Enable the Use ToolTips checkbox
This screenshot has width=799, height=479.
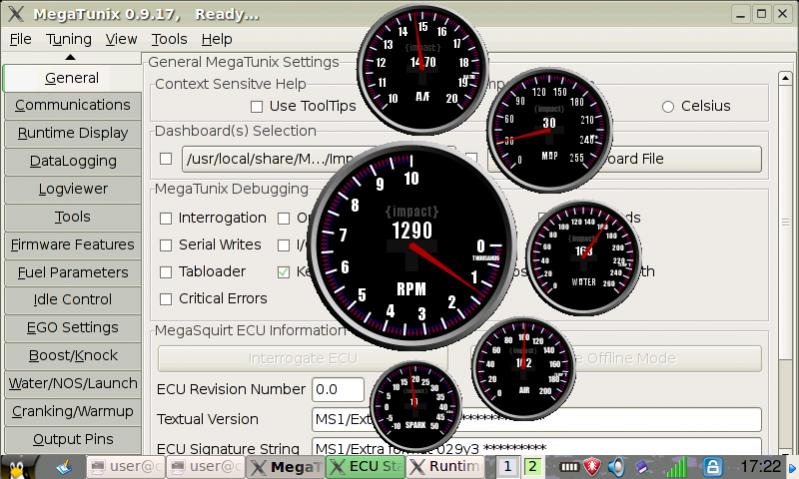tap(257, 106)
